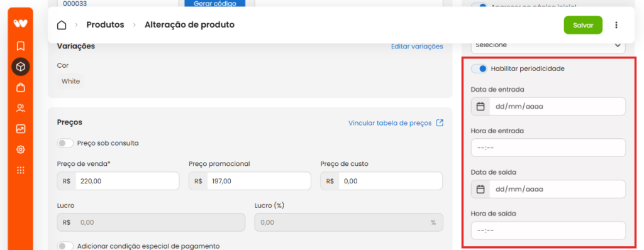Open Editar variações link
Screen dimensions: 644x250
click(417, 46)
